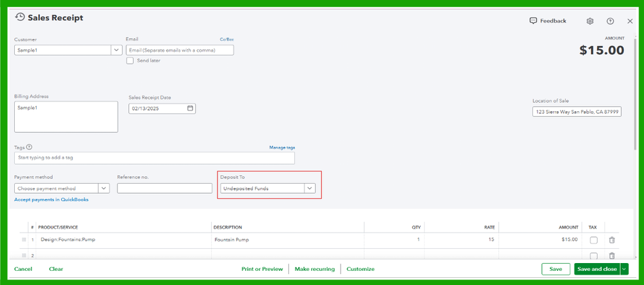Delete the empty line 2 row
This screenshot has height=285, width=644.
[612, 256]
